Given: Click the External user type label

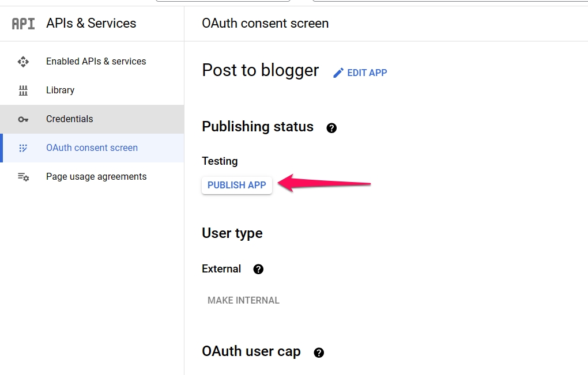Looking at the screenshot, I should point(221,268).
